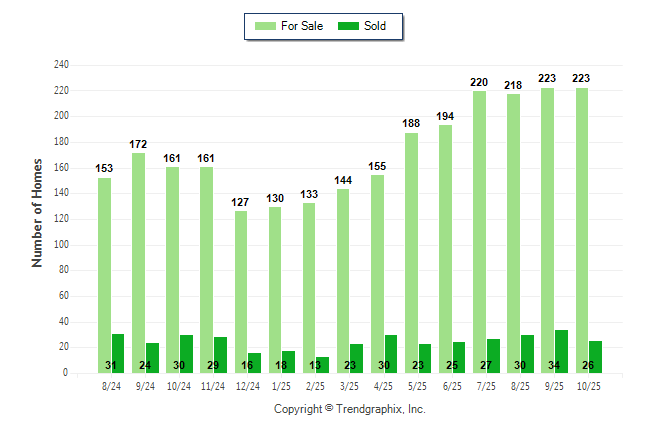Click the 240 y-axis tick label
This screenshot has height=434, width=646.
61,65
